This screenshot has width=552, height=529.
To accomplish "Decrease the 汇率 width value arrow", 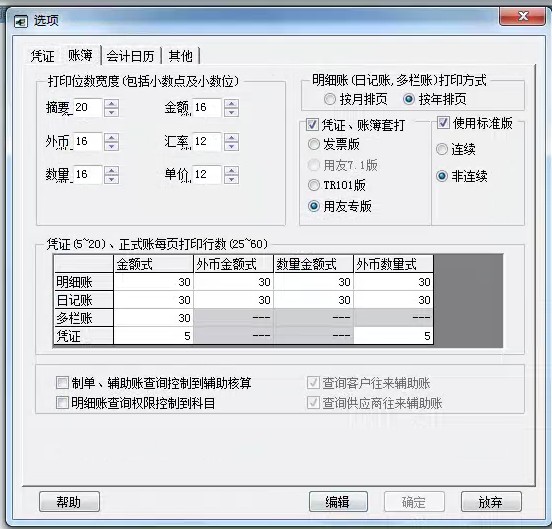I will pyautogui.click(x=231, y=146).
